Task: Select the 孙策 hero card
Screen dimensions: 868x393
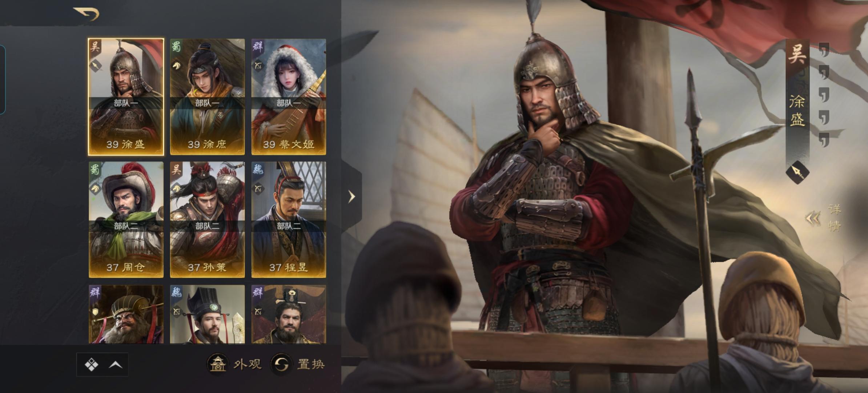Action: tap(207, 220)
